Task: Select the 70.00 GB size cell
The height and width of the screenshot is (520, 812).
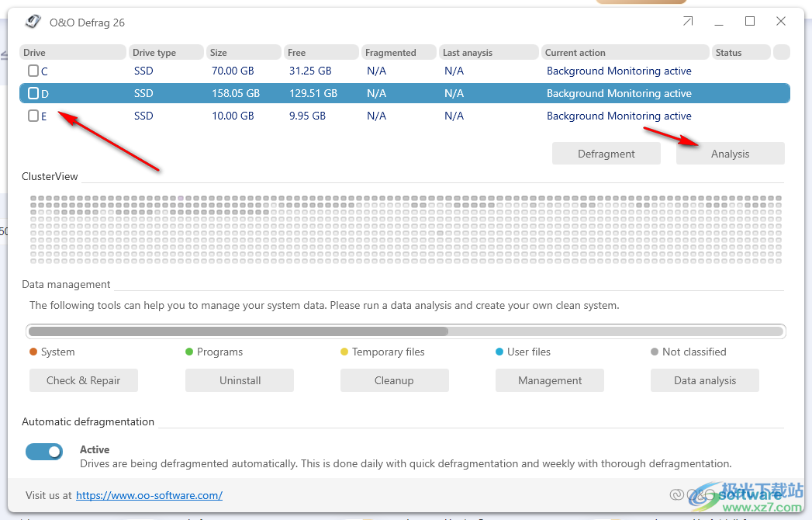Action: [x=233, y=71]
